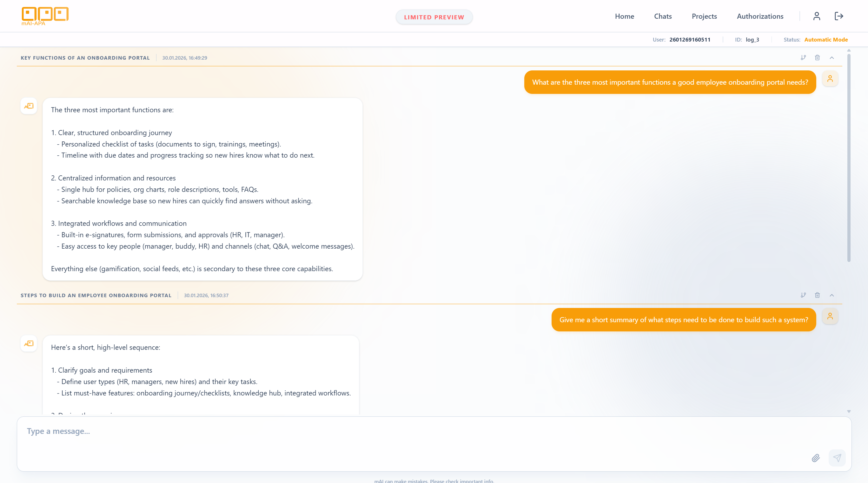Viewport: 868px width, 483px height.
Task: Attach a file with the paperclip icon
Action: pyautogui.click(x=815, y=458)
